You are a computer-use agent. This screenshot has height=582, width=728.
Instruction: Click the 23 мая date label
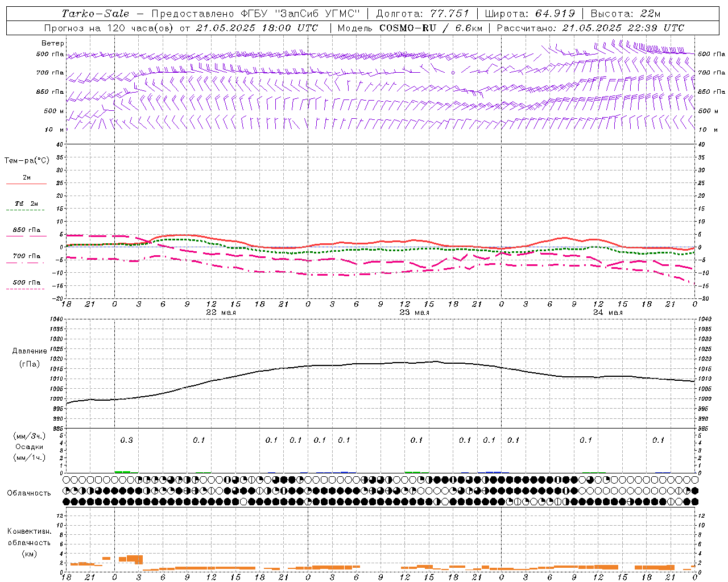point(414,313)
